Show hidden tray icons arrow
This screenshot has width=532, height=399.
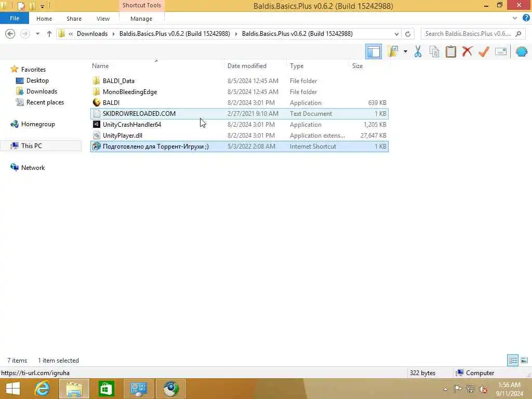click(445, 389)
